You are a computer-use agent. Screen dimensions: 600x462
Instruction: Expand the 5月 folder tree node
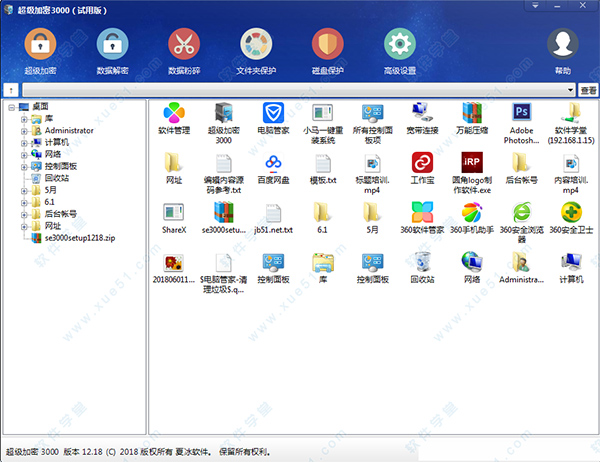(24, 191)
